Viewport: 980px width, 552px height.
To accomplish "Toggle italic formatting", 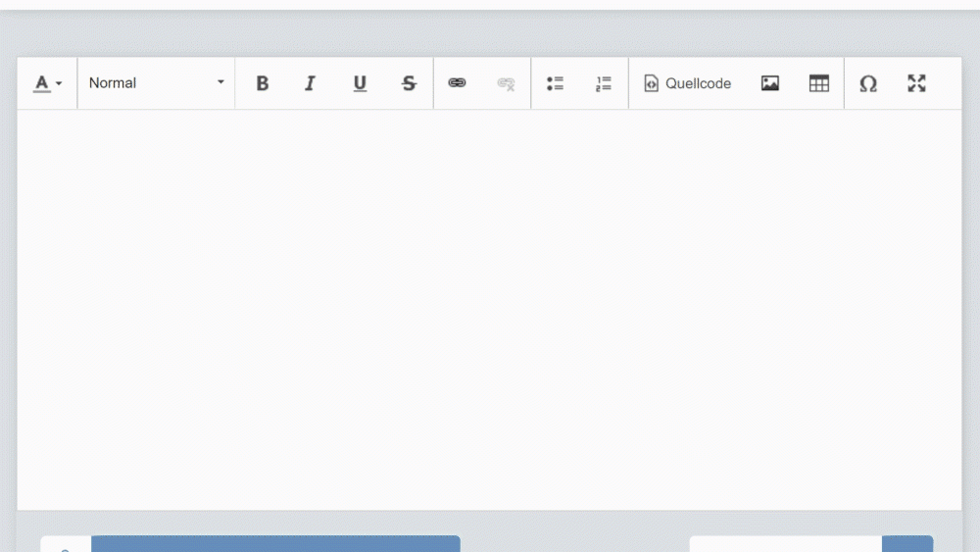I will click(x=310, y=83).
